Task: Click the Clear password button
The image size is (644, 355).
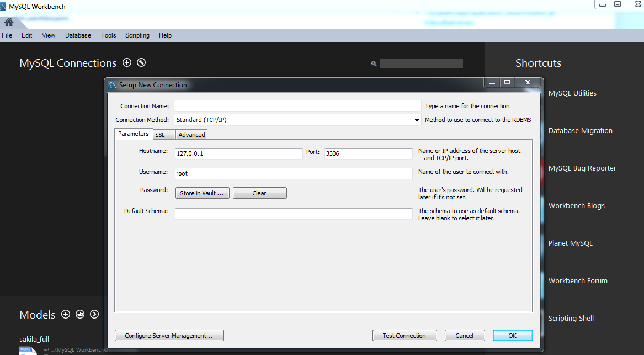Action: pyautogui.click(x=259, y=193)
